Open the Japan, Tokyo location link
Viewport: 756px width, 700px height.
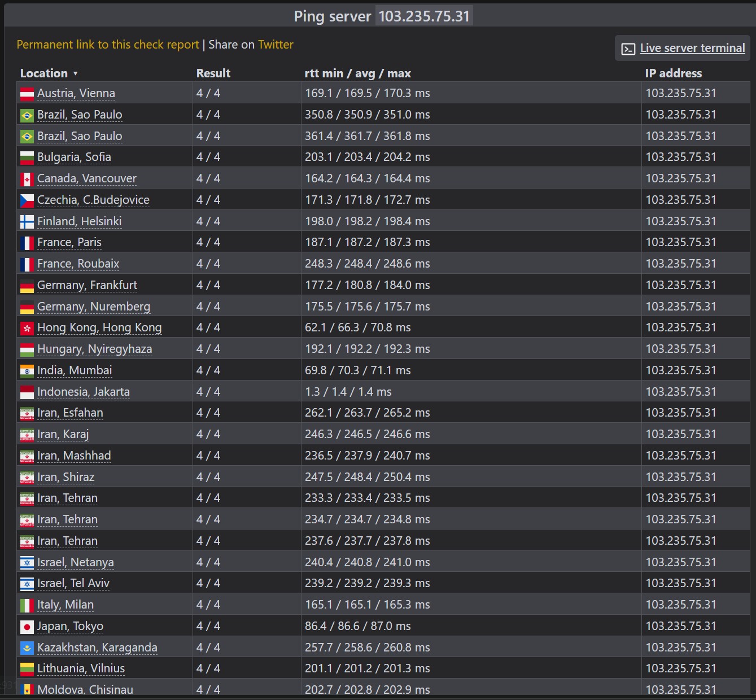[70, 626]
